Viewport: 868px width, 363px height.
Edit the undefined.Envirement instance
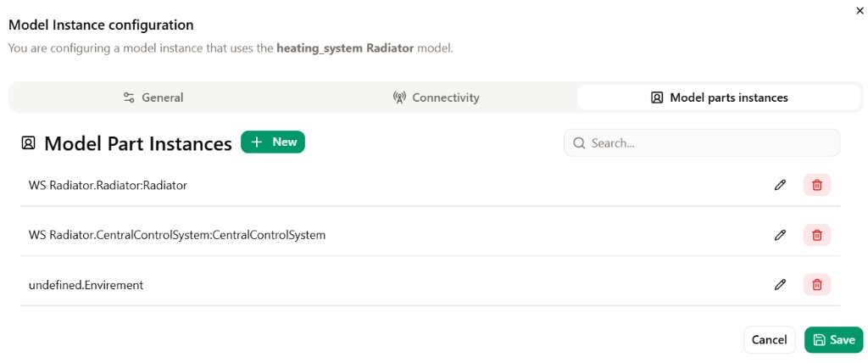(780, 285)
